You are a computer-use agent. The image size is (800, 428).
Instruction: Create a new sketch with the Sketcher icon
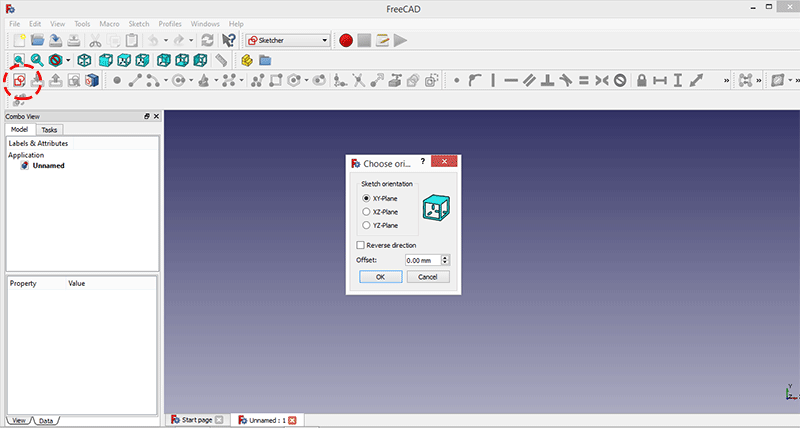(20, 80)
